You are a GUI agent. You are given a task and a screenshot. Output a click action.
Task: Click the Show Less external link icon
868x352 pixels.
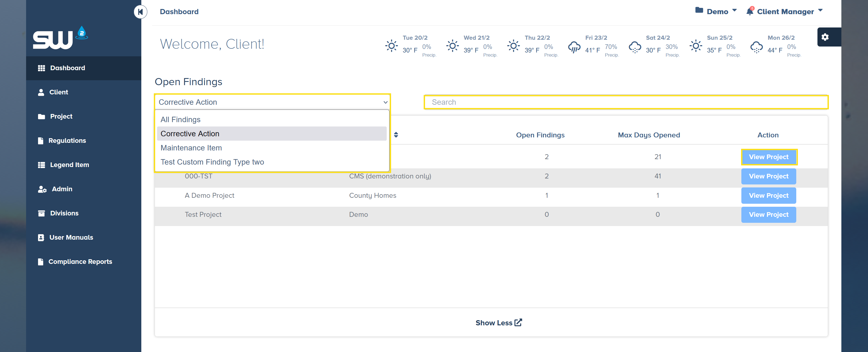[x=518, y=322]
